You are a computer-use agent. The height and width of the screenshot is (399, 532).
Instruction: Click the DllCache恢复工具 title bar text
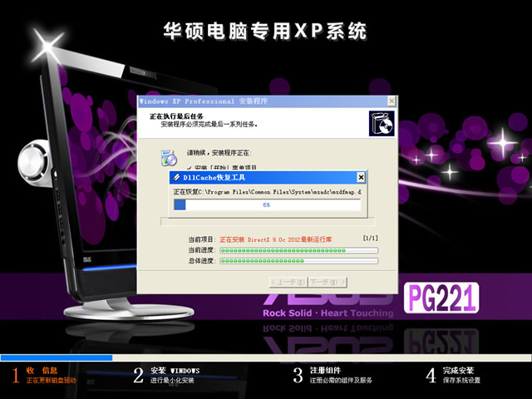(214, 177)
